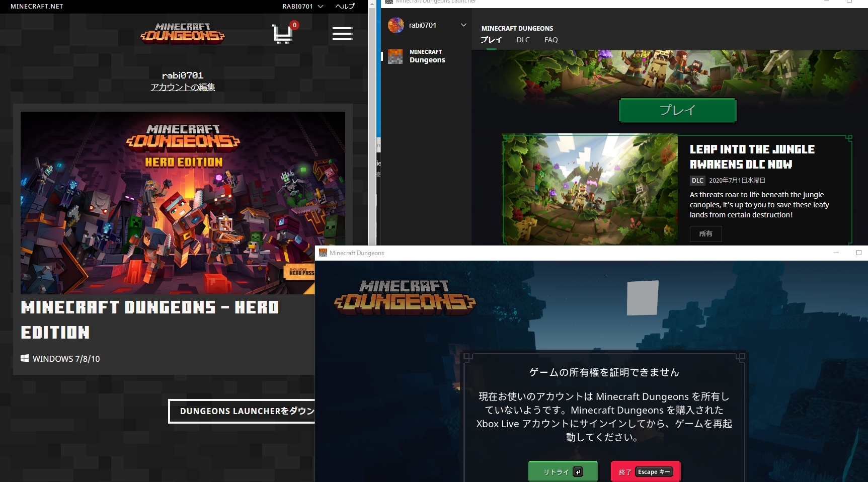Expand the rabi0701 account chevron in launcher
Image resolution: width=868 pixels, height=482 pixels.
463,25
